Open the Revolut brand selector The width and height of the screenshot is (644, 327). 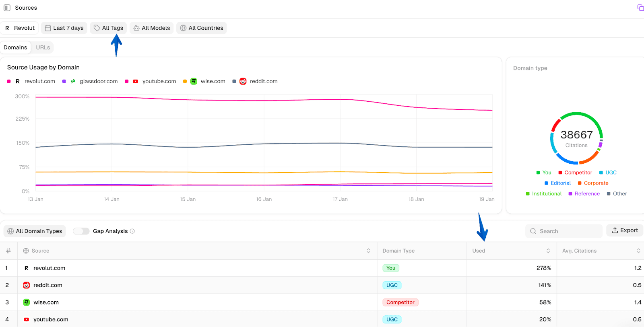click(20, 28)
